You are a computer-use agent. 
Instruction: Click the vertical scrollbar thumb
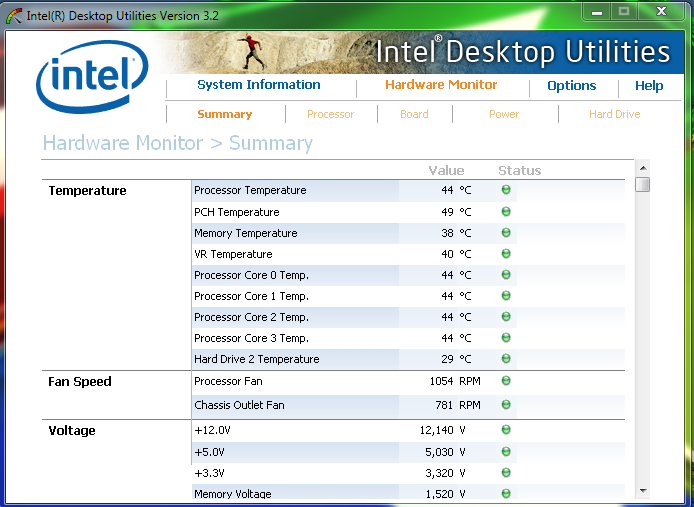click(643, 184)
